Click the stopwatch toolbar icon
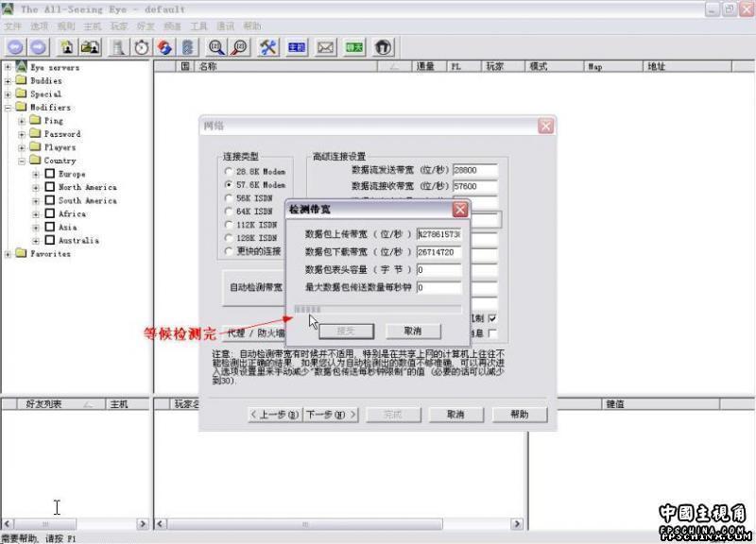Screen dimensions: 756x544 (x=142, y=47)
